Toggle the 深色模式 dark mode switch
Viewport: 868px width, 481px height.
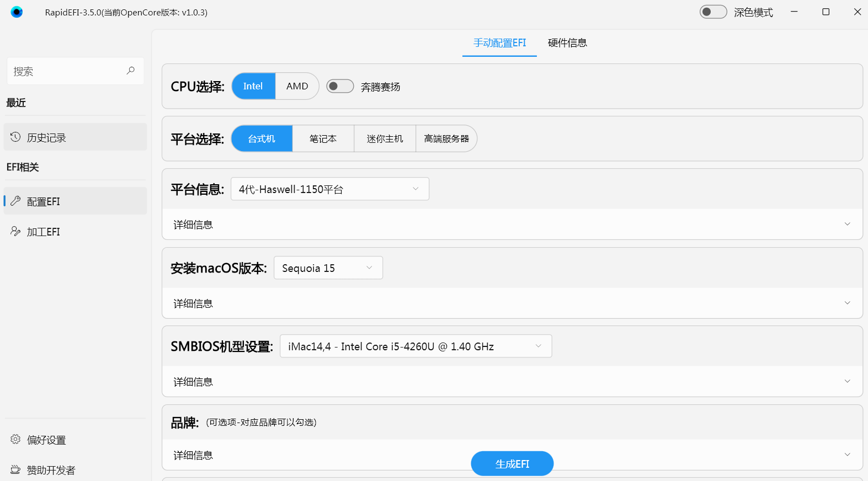coord(713,12)
